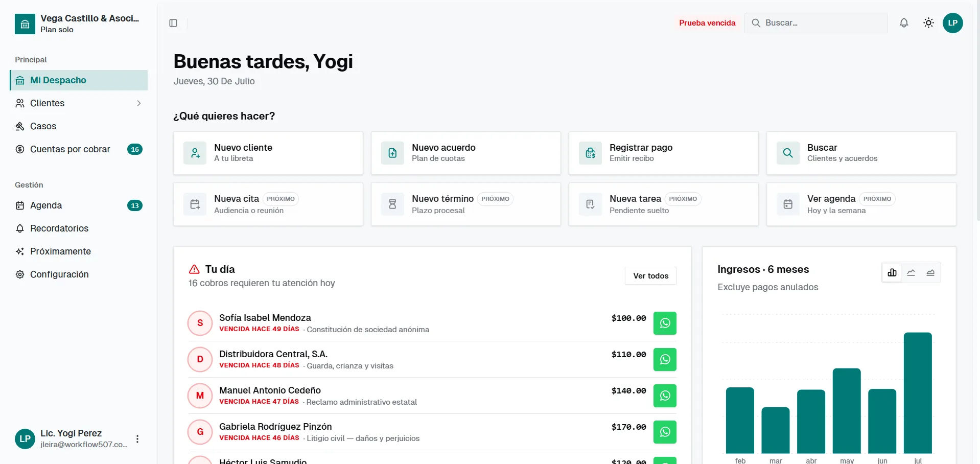Open Manuel Antonio Cedeño entry
Image resolution: width=980 pixels, height=464 pixels.
click(x=432, y=396)
